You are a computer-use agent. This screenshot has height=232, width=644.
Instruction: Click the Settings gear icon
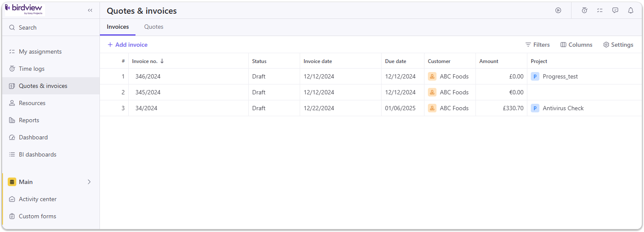coord(606,45)
